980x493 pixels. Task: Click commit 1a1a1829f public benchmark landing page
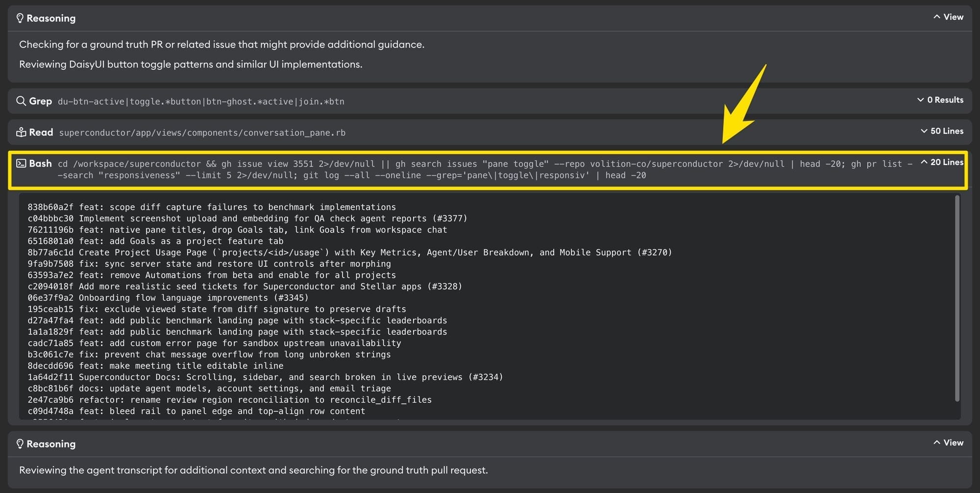[237, 331]
